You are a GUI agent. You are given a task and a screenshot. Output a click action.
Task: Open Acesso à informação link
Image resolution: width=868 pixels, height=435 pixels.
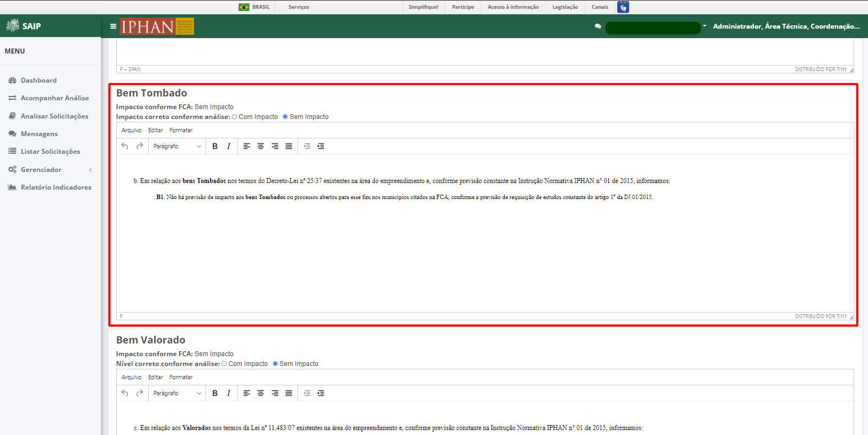(x=513, y=7)
